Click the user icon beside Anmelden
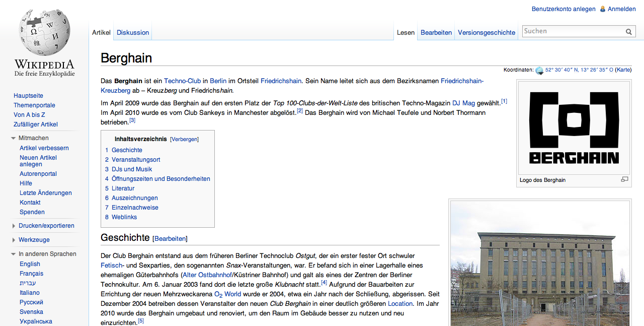Viewport: 644px width, 326px height. point(603,9)
